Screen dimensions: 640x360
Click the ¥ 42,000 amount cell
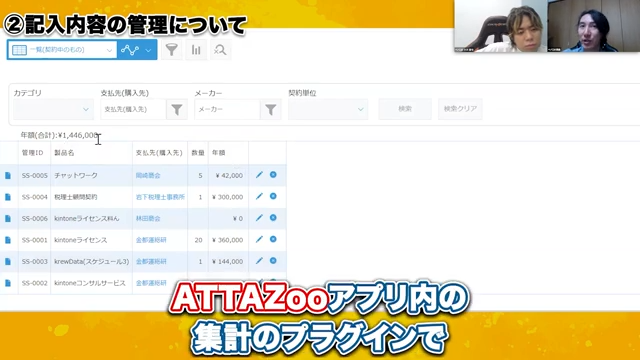click(229, 176)
